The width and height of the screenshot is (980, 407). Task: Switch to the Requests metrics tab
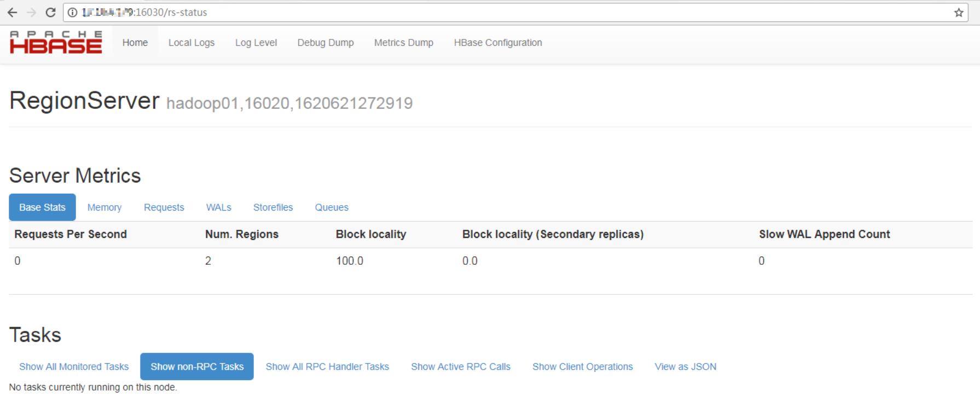(164, 207)
